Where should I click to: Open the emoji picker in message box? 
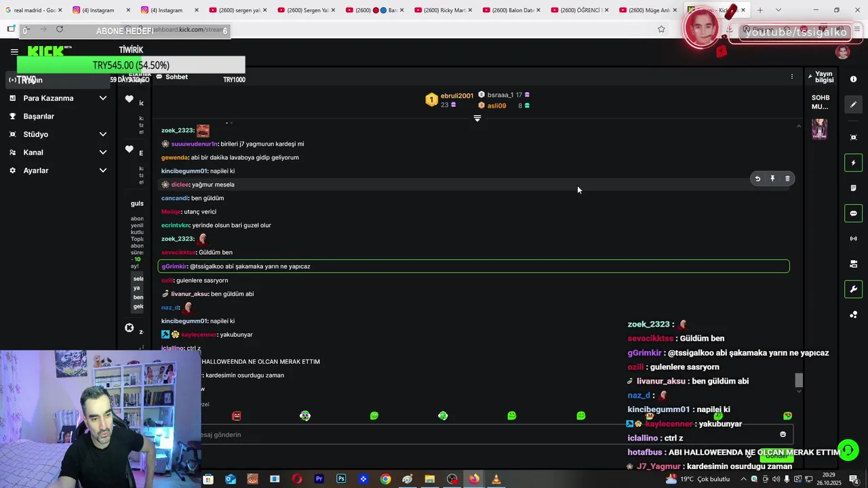(x=783, y=434)
